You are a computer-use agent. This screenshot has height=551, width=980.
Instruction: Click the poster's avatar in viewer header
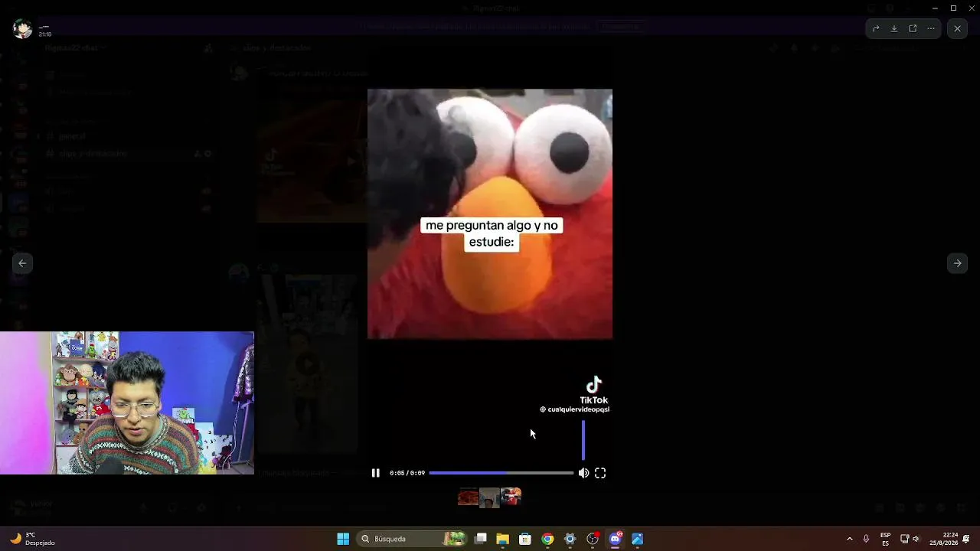pos(23,29)
